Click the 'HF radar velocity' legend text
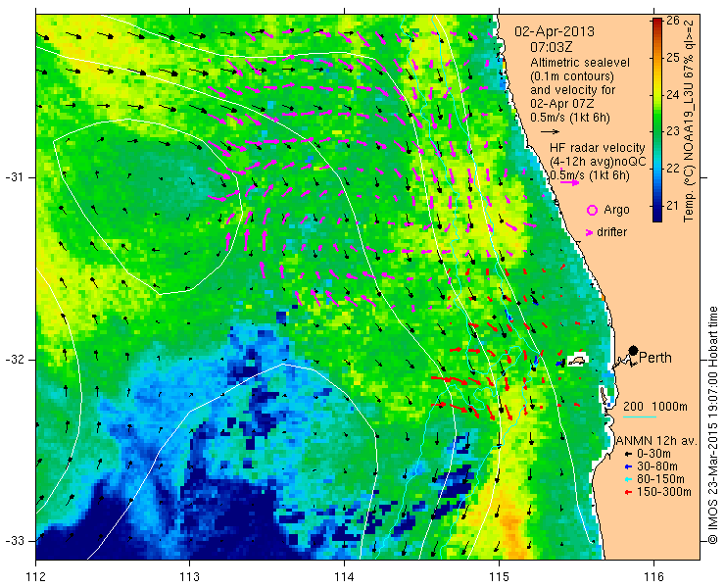The width and height of the screenshot is (725, 588). (598, 148)
